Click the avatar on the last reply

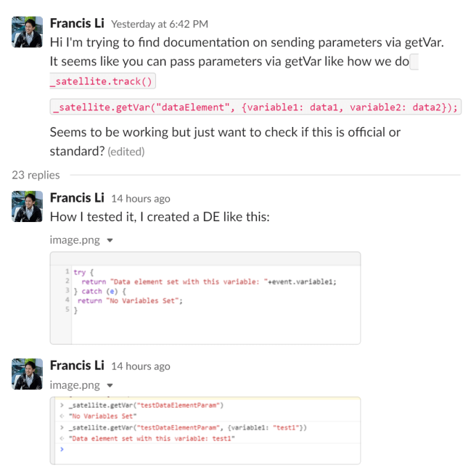click(x=28, y=374)
